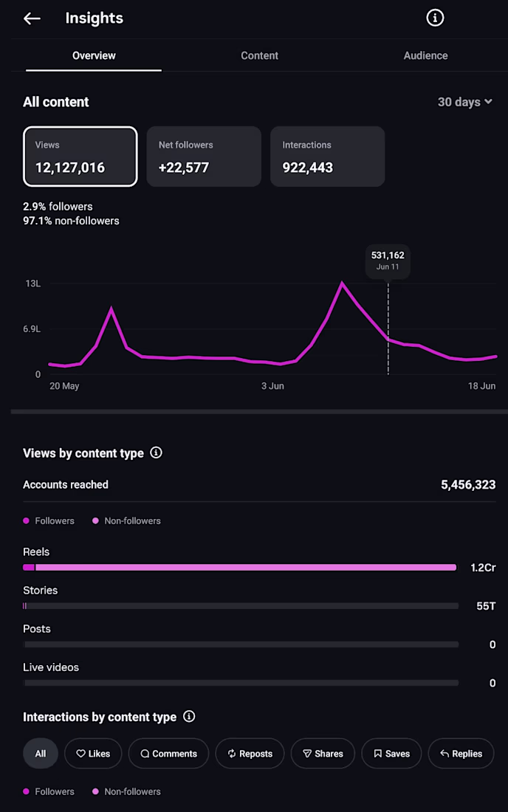Select the Net followers metric card
Viewport: 508px width, 812px height.
coord(204,156)
